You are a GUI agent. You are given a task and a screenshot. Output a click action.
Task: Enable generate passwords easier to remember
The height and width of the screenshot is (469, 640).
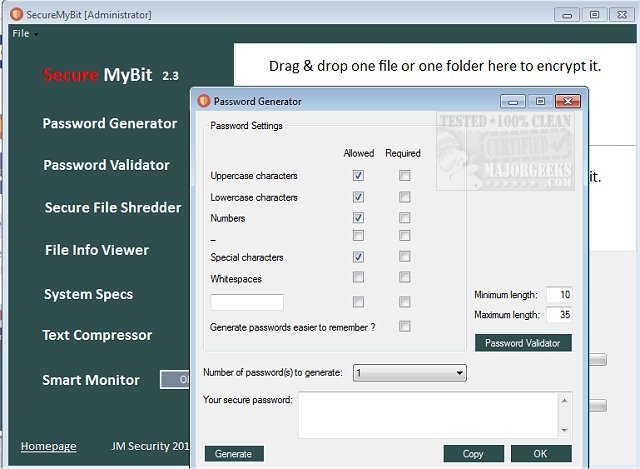click(404, 327)
